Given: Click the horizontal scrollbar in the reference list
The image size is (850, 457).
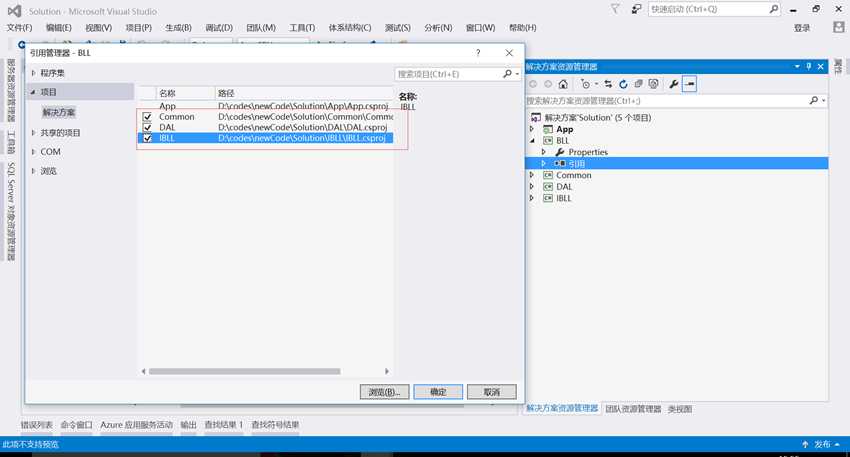Looking at the screenshot, I should click(244, 371).
